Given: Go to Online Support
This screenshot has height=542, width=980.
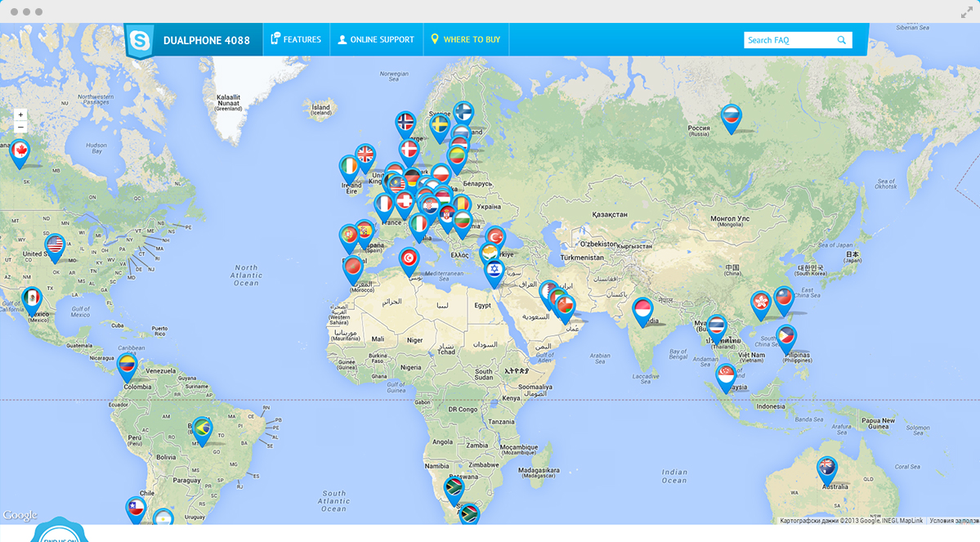Looking at the screenshot, I should coord(376,39).
